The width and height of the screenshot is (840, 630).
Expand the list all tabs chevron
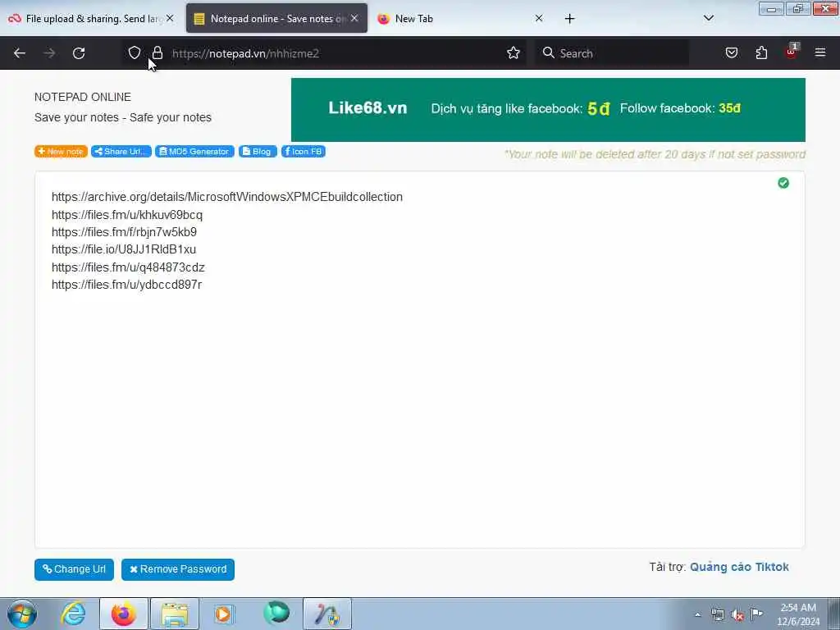708,18
